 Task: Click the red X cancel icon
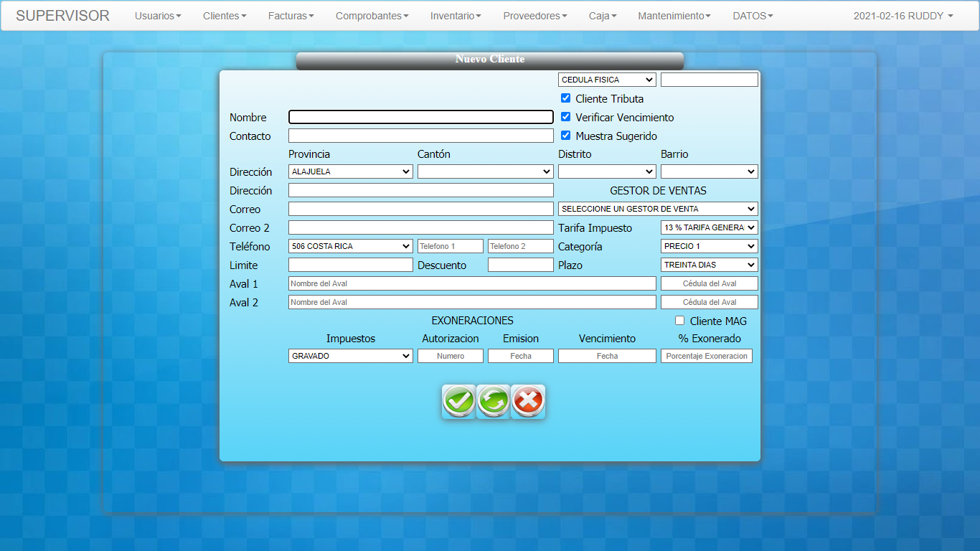pyautogui.click(x=528, y=401)
